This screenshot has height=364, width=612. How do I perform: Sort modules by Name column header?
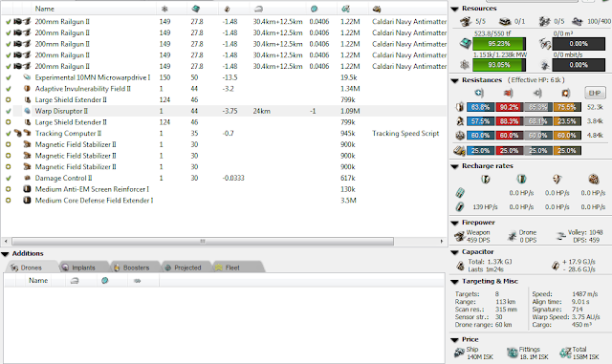pos(45,9)
